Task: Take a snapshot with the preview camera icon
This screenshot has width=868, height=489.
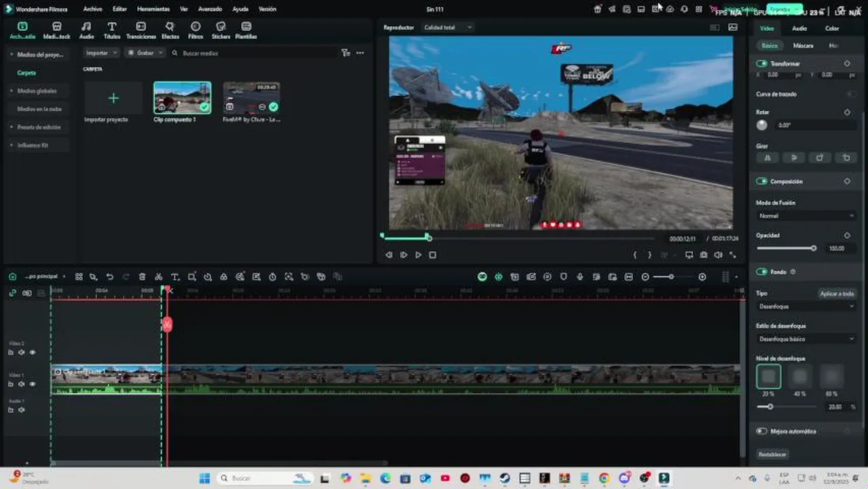Action: [704, 255]
